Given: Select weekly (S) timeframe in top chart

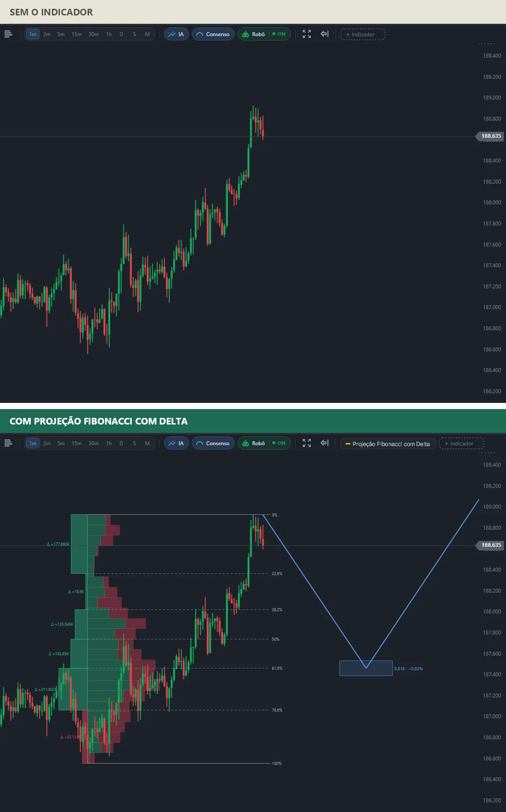Looking at the screenshot, I should tap(134, 34).
